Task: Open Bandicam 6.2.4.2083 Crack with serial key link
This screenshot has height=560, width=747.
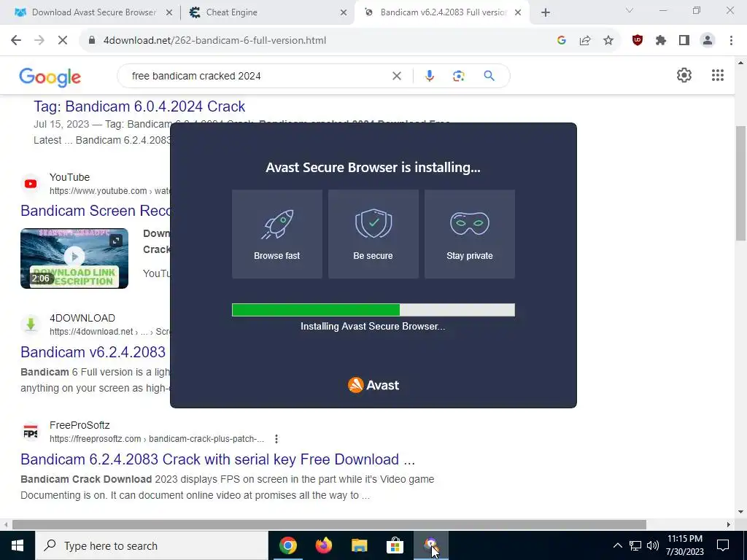Action: pos(217,459)
